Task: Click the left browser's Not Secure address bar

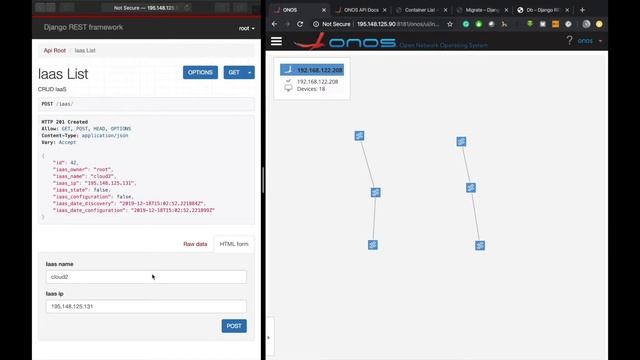Action: [144, 8]
